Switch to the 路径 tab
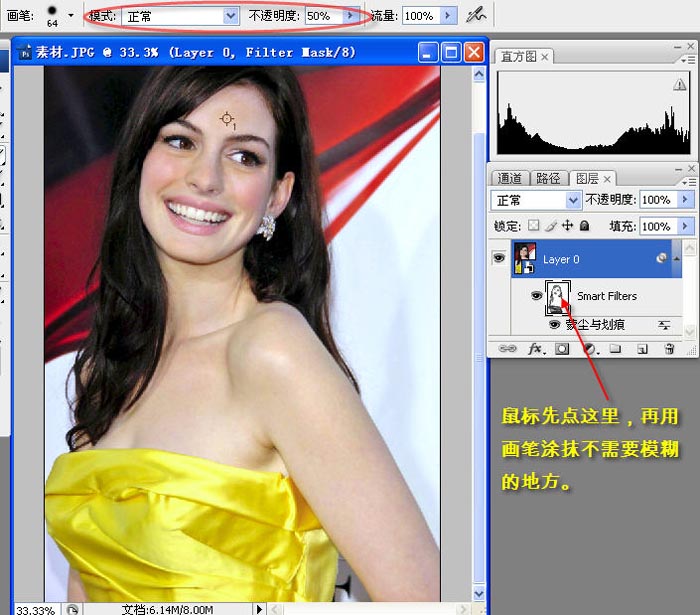The height and width of the screenshot is (615, 700). coord(548,179)
